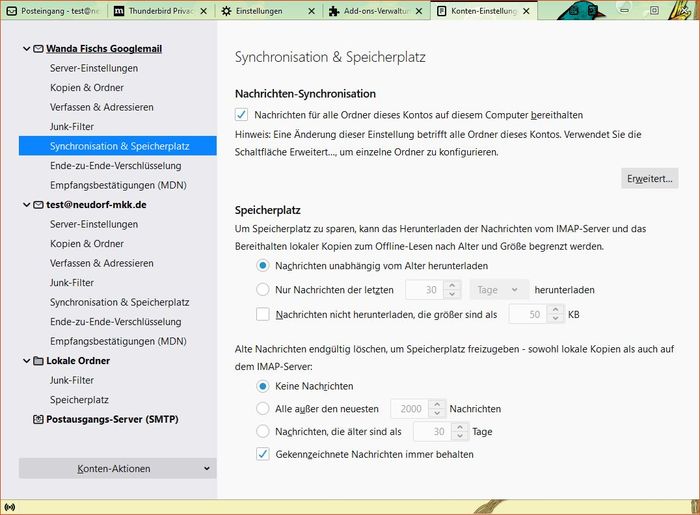
Task: Click the Lokale Ordner folder icon
Action: (38, 361)
